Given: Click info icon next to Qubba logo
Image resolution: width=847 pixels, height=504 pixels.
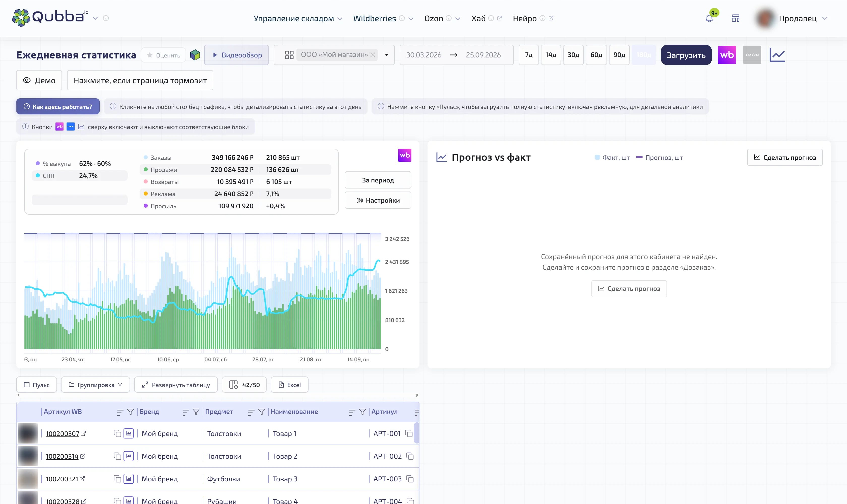Looking at the screenshot, I should tap(106, 18).
